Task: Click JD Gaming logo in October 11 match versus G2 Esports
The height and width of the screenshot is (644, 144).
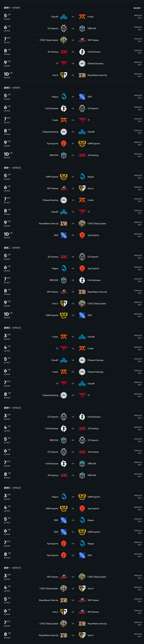Action: click(64, 257)
